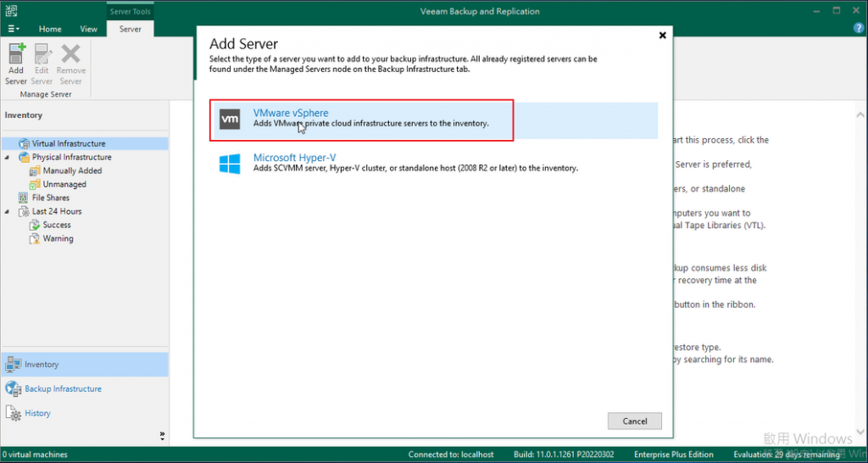Open the Inventory navigation view
This screenshot has width=868, height=463.
(x=85, y=365)
